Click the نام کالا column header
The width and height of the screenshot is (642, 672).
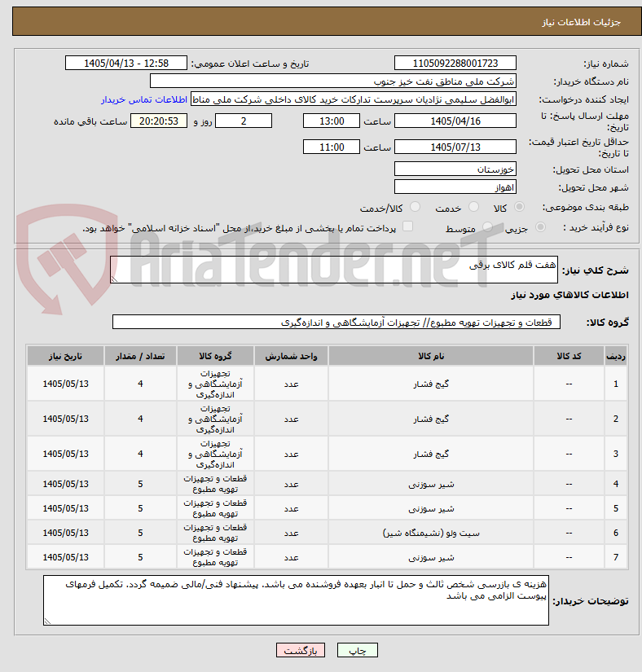[431, 356]
